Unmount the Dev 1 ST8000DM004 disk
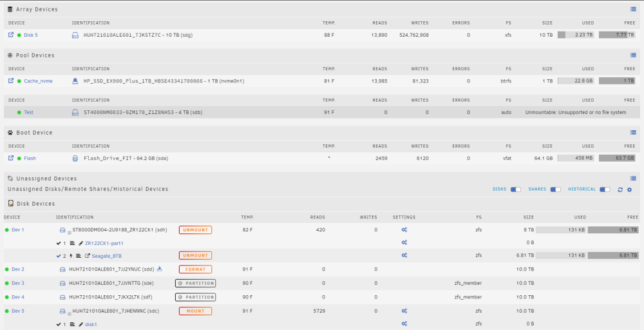Screen dimensions: 644x330 click(x=196, y=229)
